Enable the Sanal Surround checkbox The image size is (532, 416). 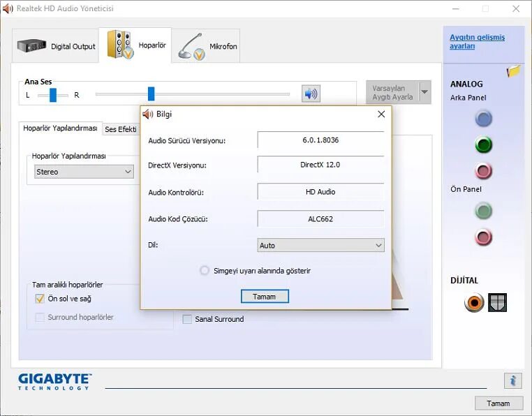(187, 319)
